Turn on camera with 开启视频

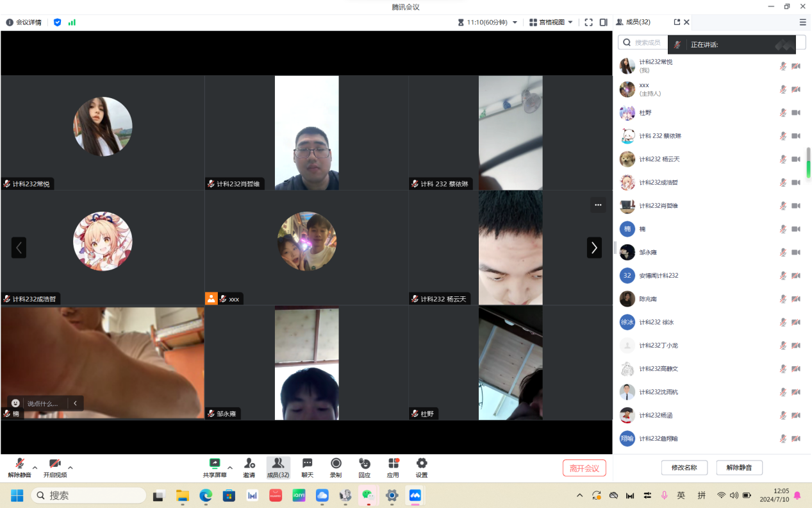click(x=55, y=467)
